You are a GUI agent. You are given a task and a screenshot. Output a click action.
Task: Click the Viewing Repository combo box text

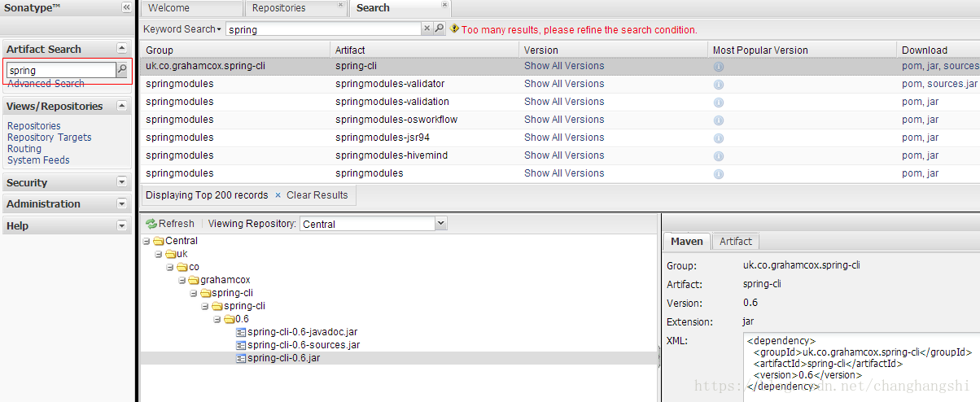(367, 224)
